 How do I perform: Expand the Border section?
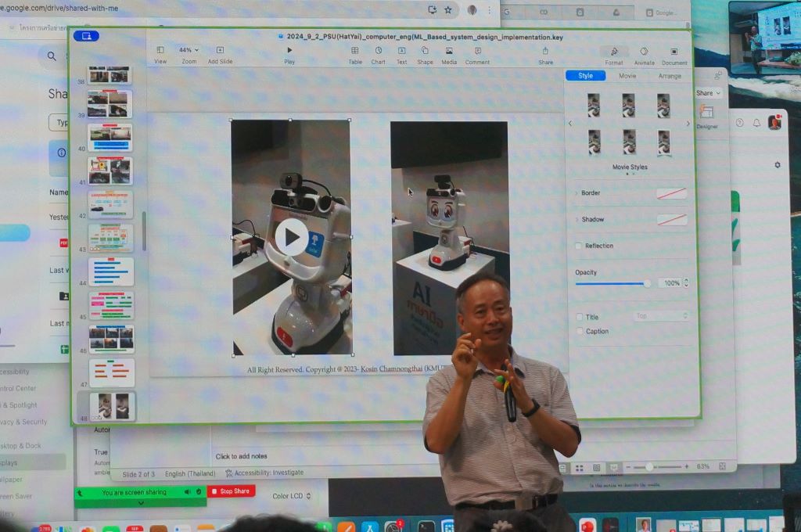click(x=577, y=193)
